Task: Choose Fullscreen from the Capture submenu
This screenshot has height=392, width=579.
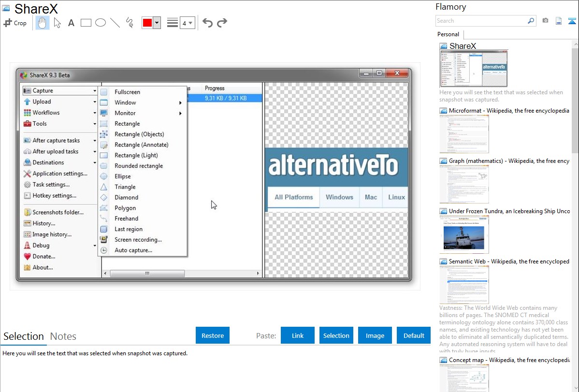Action: click(128, 92)
